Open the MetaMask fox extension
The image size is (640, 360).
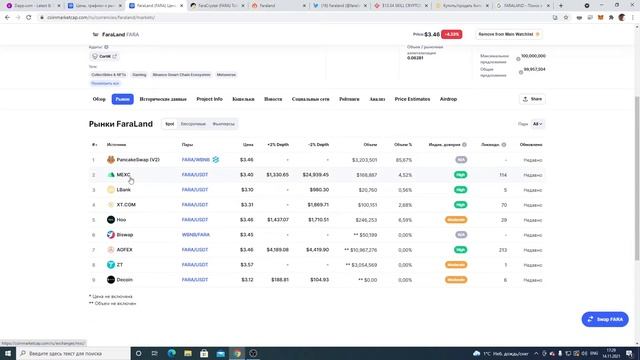click(x=600, y=18)
